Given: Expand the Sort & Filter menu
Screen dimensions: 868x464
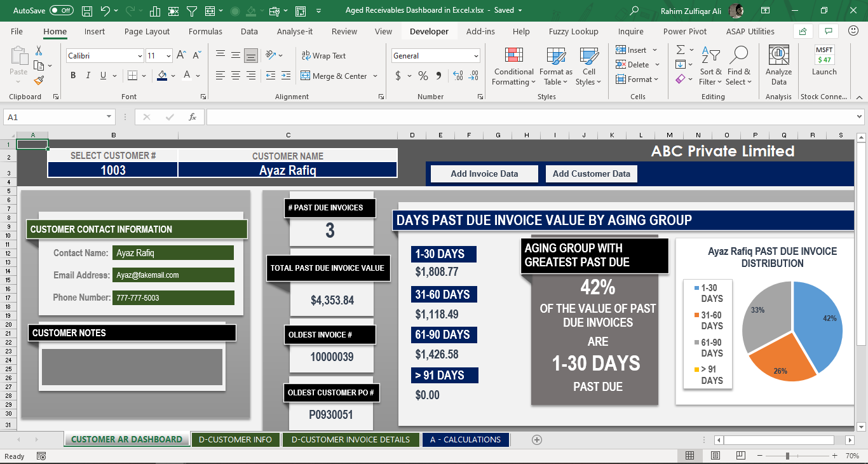Looking at the screenshot, I should (x=711, y=66).
